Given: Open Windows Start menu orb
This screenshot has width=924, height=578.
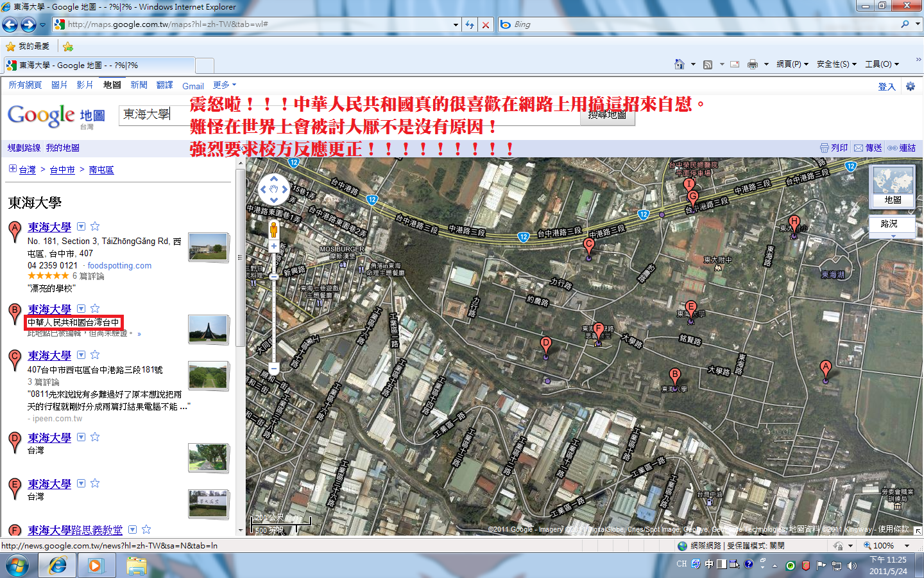Looking at the screenshot, I should click(x=17, y=566).
